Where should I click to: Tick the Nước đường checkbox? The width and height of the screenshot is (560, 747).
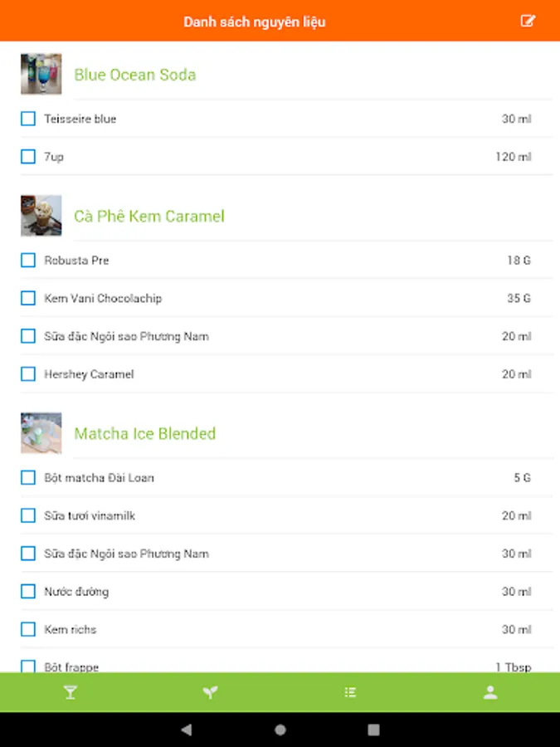coord(28,592)
